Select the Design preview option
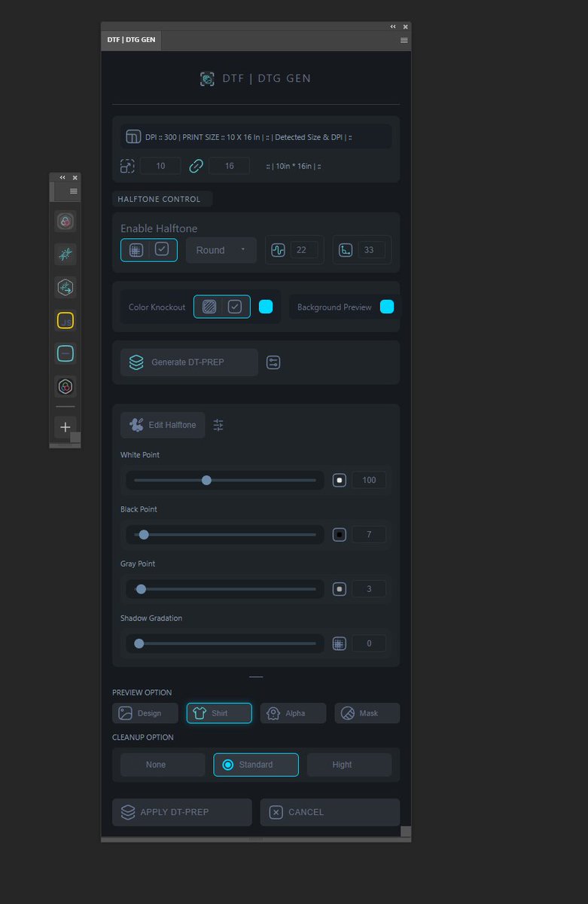This screenshot has width=588, height=904. 145,713
